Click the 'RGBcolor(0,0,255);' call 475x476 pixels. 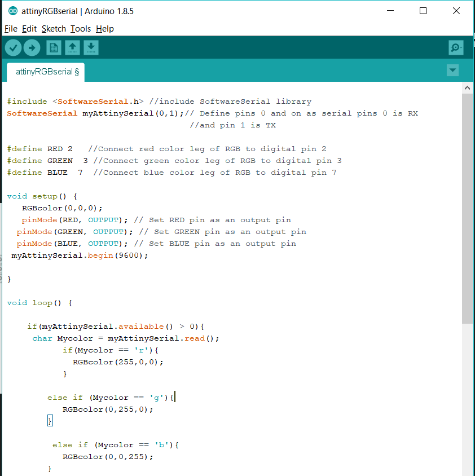[108, 457]
